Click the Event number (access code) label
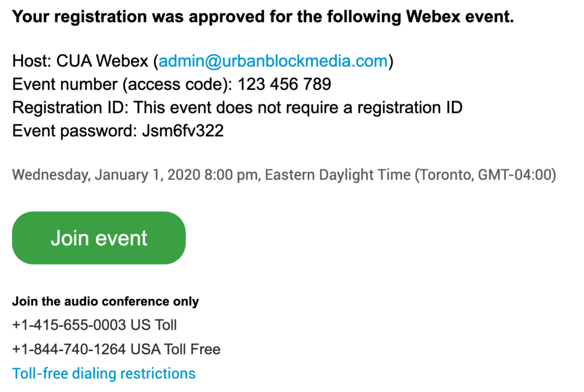The image size is (584, 392). coord(122,84)
